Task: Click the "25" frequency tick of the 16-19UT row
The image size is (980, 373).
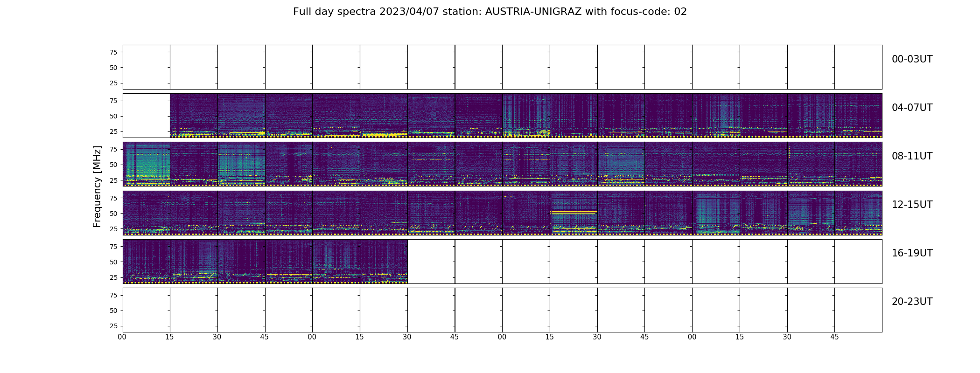Action: click(x=113, y=277)
